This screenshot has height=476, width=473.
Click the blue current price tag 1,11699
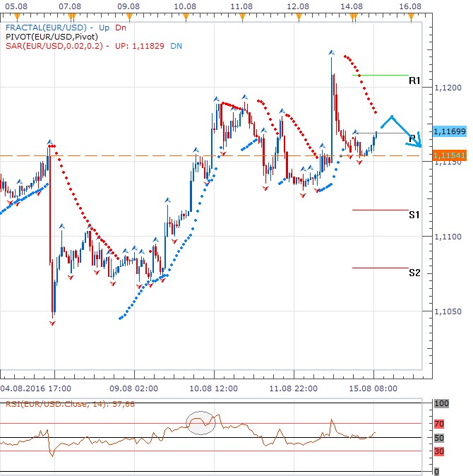coord(448,131)
